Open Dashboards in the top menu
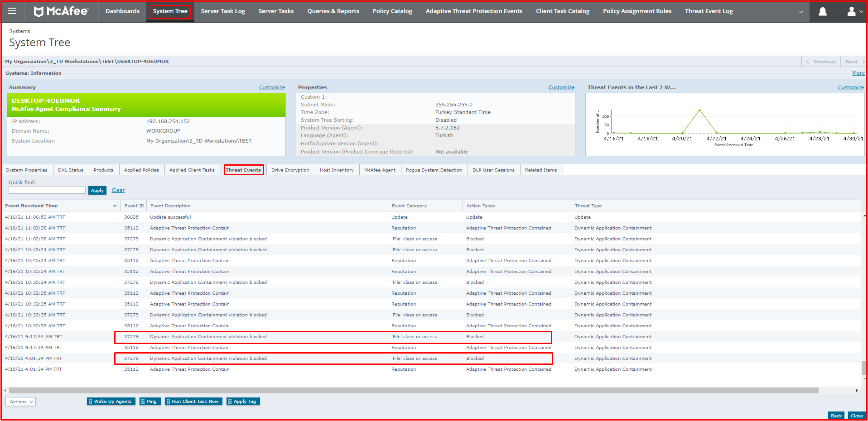The width and height of the screenshot is (868, 421). tap(122, 11)
